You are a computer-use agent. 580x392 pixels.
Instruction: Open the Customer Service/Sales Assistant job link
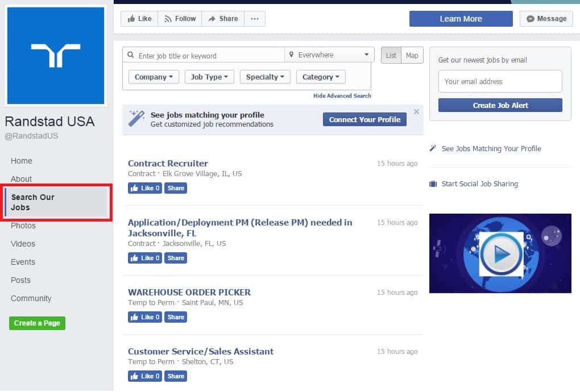coord(201,351)
